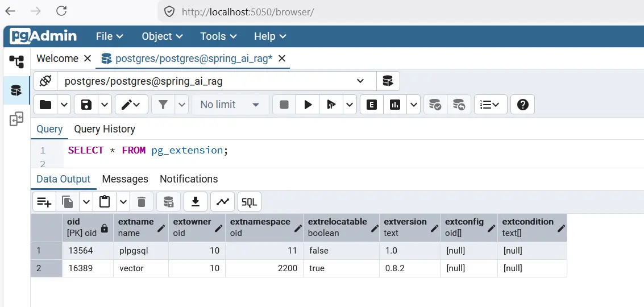Expand the paste options dropdown arrow
Image resolution: width=644 pixels, height=307 pixels.
123,202
